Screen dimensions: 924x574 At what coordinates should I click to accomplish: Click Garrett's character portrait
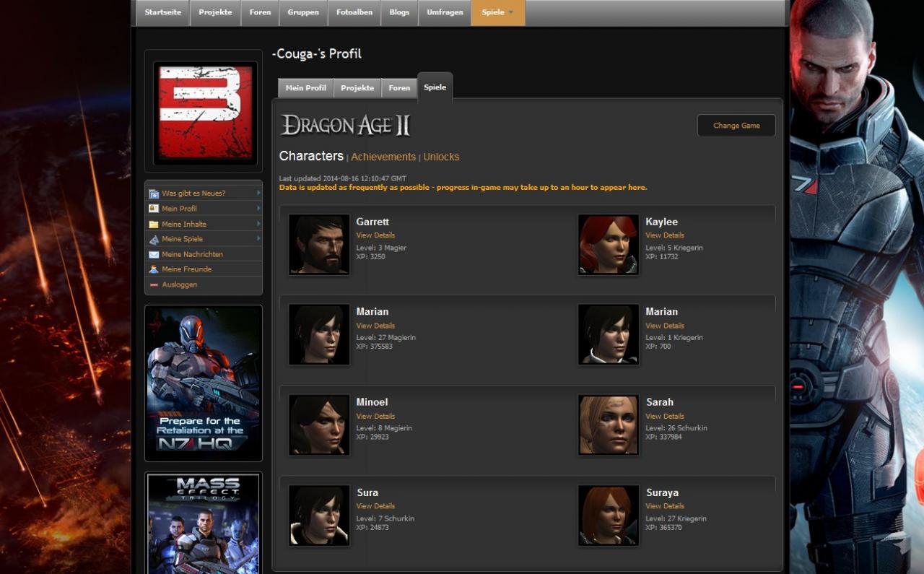319,244
